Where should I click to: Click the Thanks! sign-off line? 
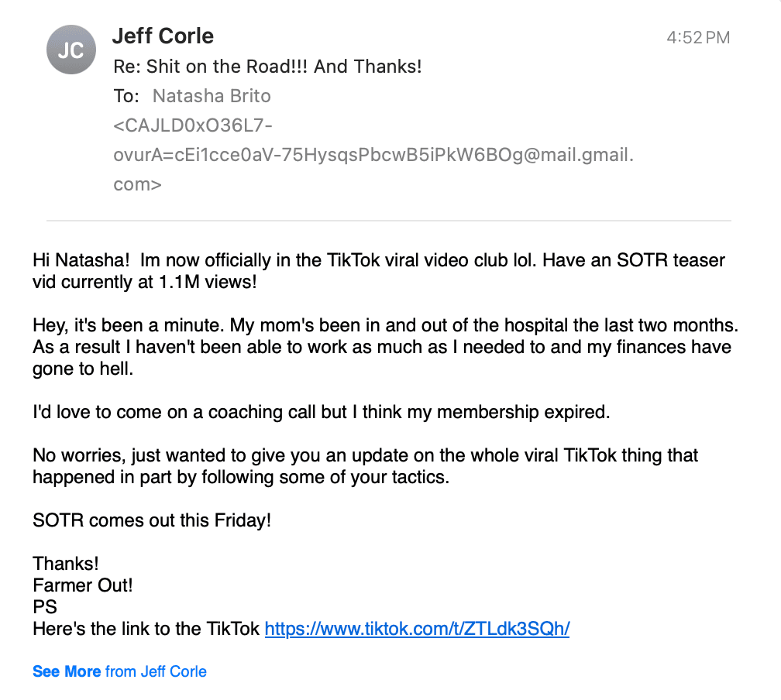point(66,564)
